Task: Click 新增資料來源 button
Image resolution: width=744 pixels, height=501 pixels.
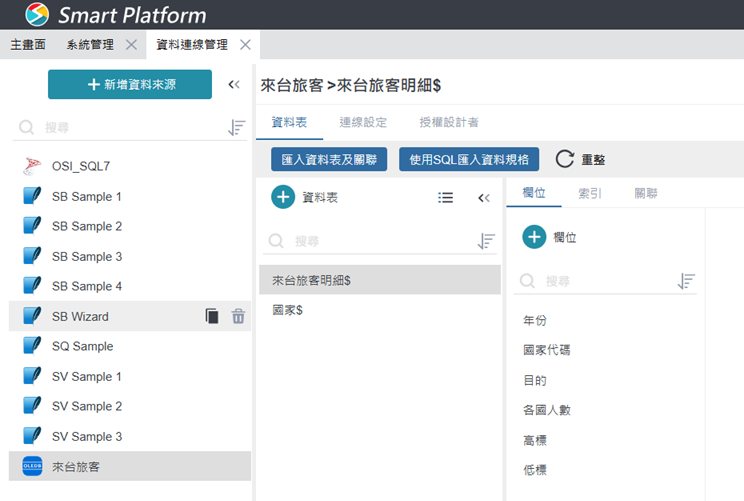Action: pyautogui.click(x=130, y=85)
